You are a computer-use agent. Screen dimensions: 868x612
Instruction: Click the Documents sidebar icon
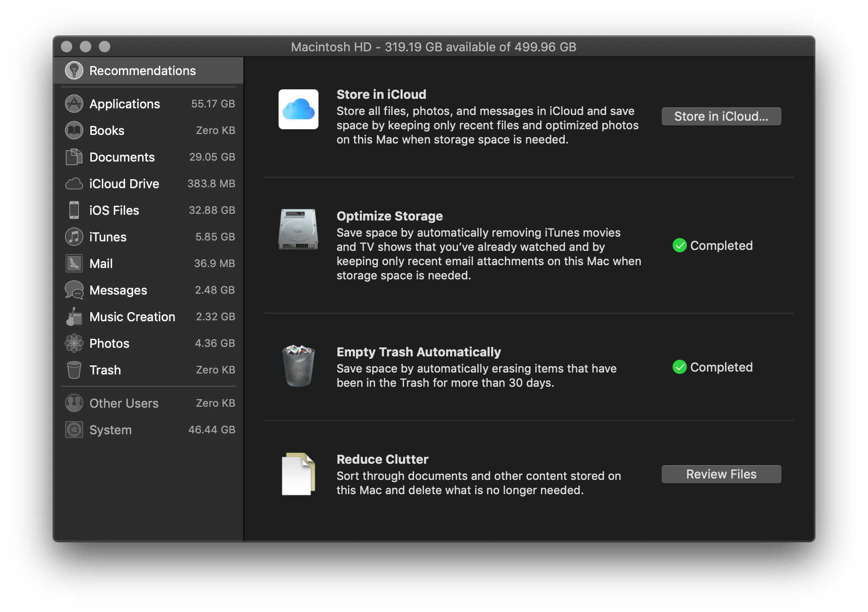[x=74, y=157]
